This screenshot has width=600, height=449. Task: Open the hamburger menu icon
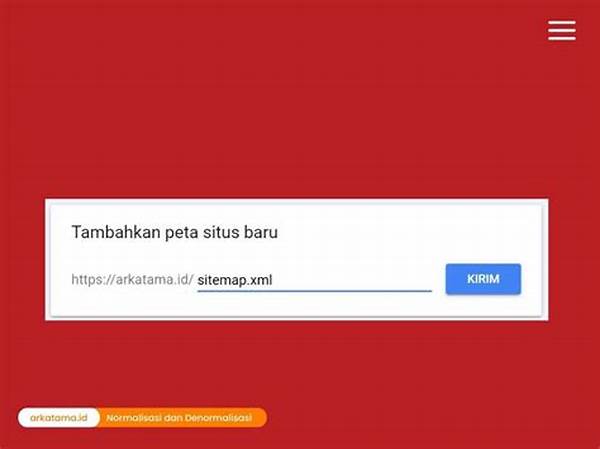click(562, 31)
